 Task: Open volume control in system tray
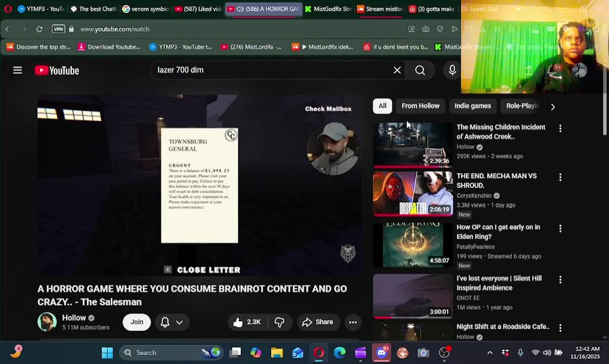[547, 353]
